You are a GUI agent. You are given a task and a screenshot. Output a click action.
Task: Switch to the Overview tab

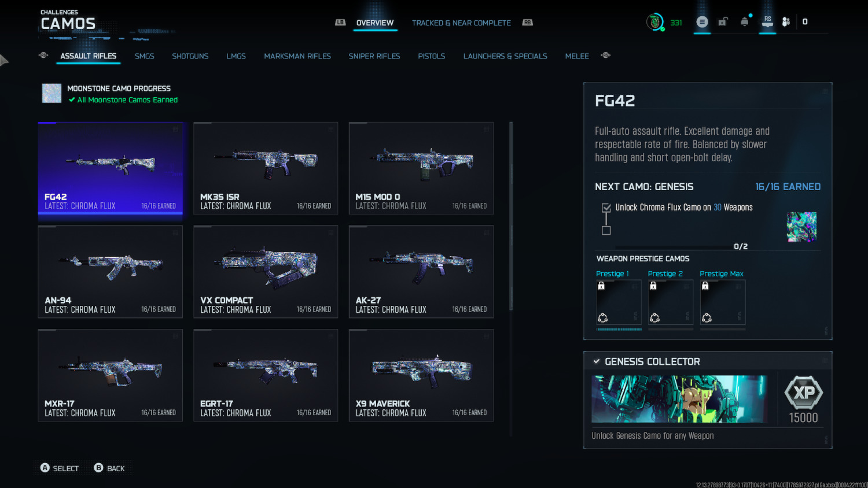375,23
